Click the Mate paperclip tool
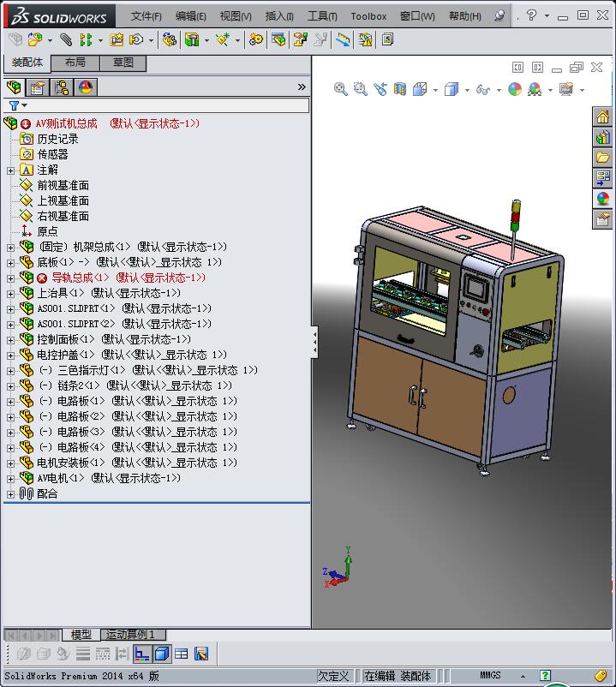This screenshot has width=616, height=687. [66, 40]
